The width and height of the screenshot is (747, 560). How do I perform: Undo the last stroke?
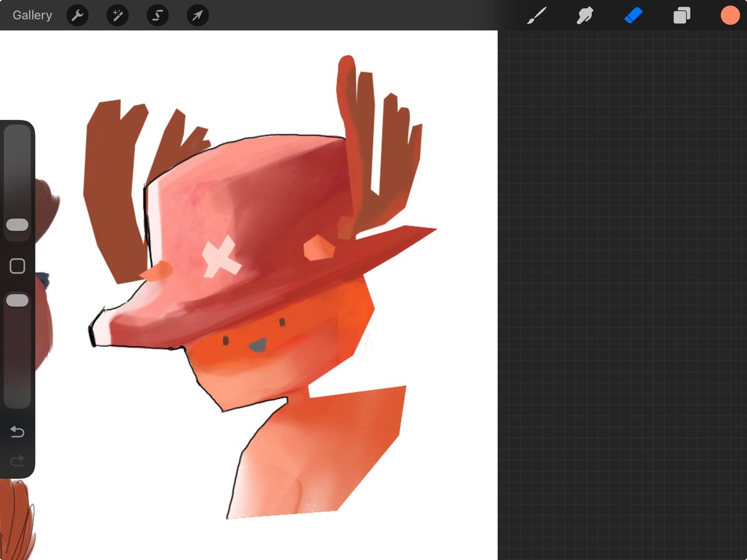[x=17, y=431]
